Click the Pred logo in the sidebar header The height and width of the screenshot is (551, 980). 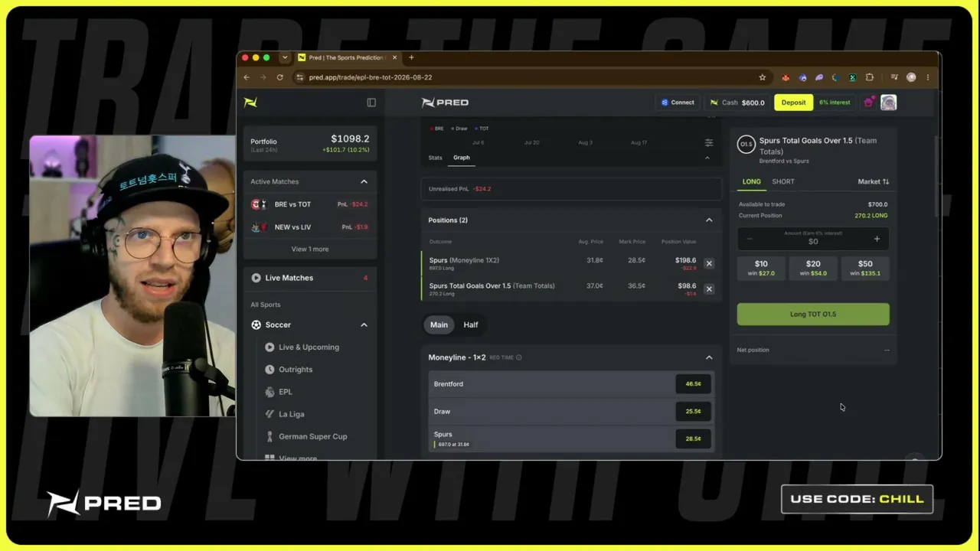[250, 103]
